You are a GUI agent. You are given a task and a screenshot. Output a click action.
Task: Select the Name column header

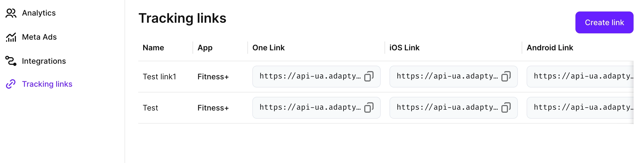(153, 48)
